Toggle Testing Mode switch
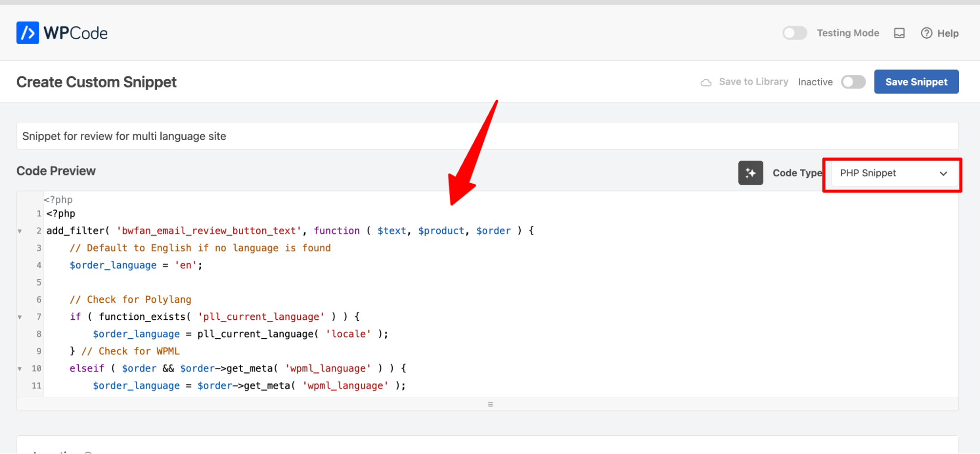 [x=795, y=33]
